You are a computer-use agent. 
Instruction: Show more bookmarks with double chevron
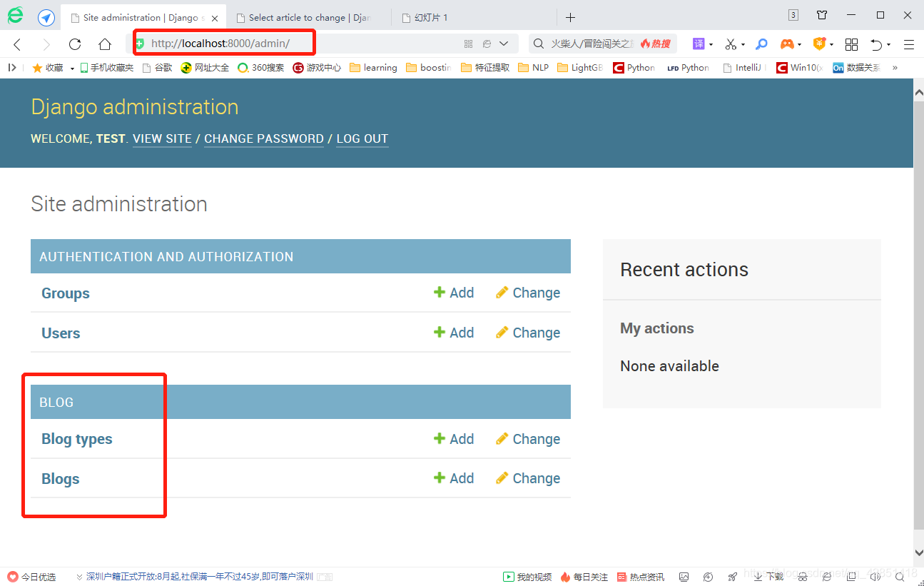point(895,68)
